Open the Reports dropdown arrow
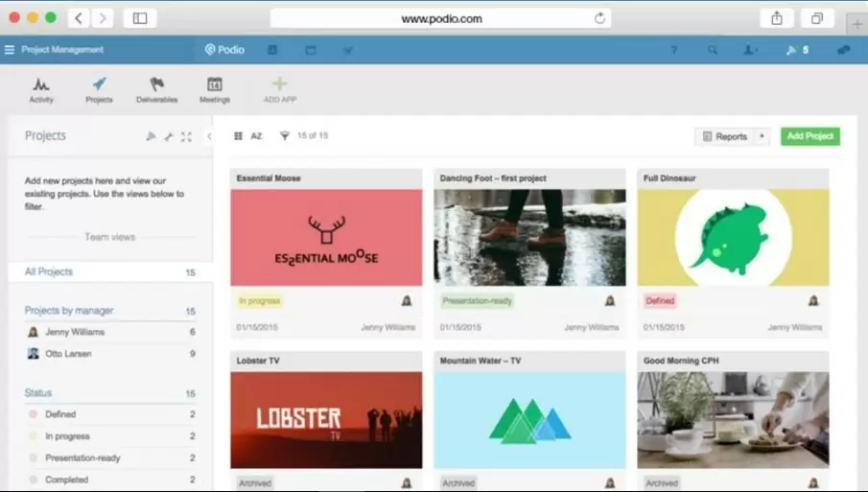This screenshot has height=492, width=868. (x=762, y=137)
